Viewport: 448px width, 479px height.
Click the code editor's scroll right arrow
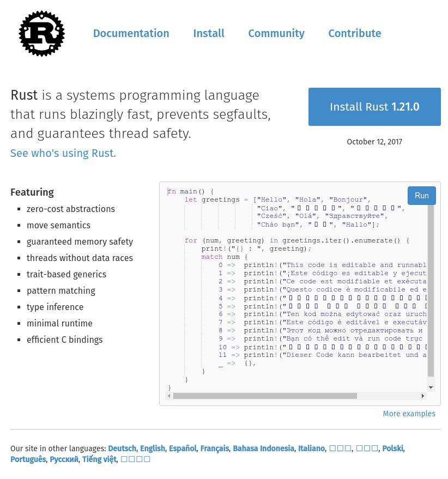pos(422,396)
